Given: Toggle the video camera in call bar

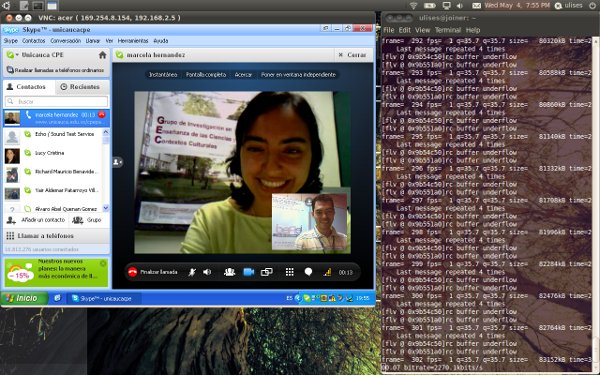Looking at the screenshot, I should (249, 272).
